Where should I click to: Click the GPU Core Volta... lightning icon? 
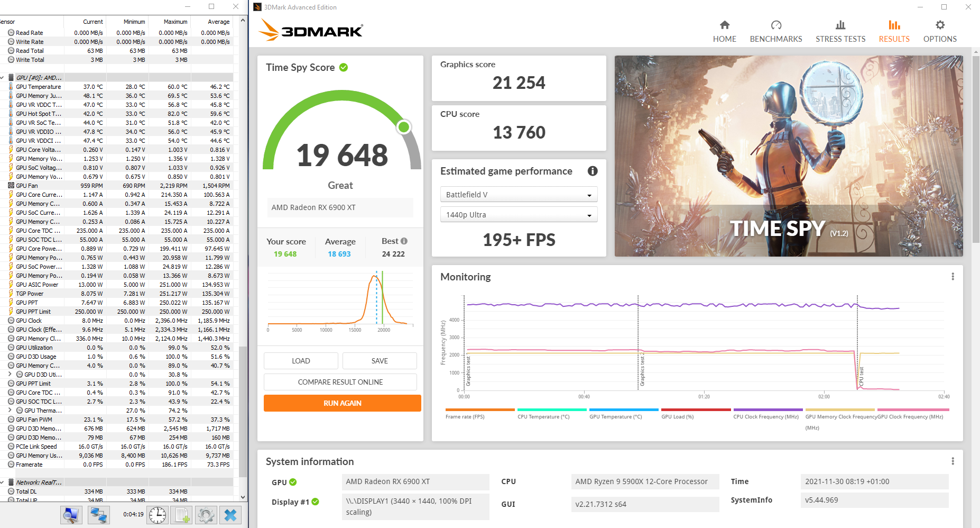[11, 150]
